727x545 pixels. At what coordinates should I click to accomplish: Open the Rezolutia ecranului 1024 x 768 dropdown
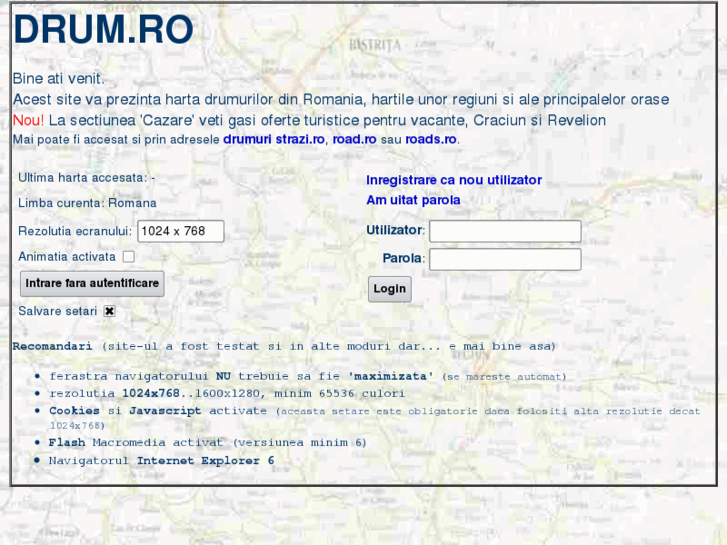pyautogui.click(x=180, y=231)
